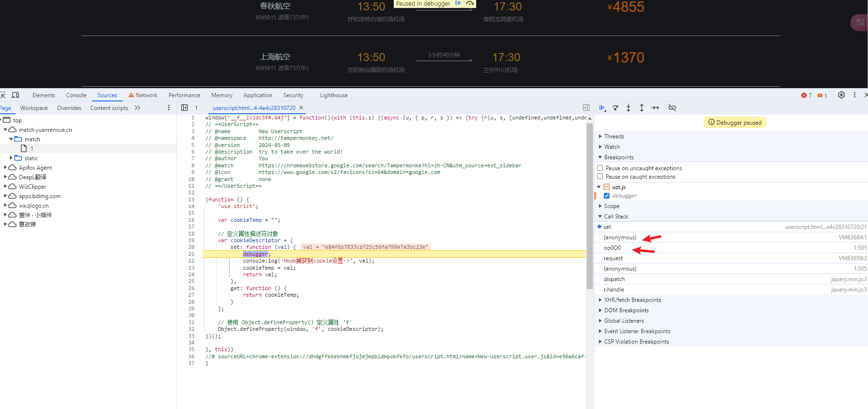Viewport: 868px width, 409px height.
Task: Click the issues count badge
Action: tap(822, 95)
